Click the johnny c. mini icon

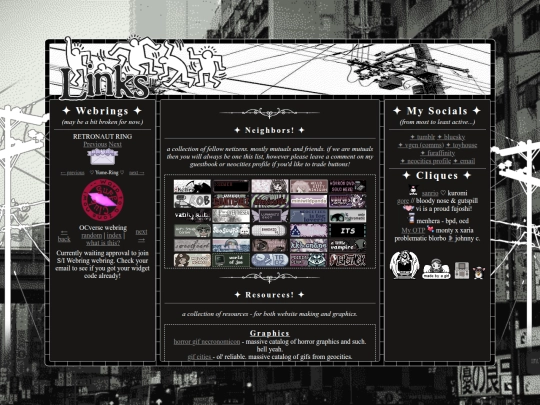450,238
